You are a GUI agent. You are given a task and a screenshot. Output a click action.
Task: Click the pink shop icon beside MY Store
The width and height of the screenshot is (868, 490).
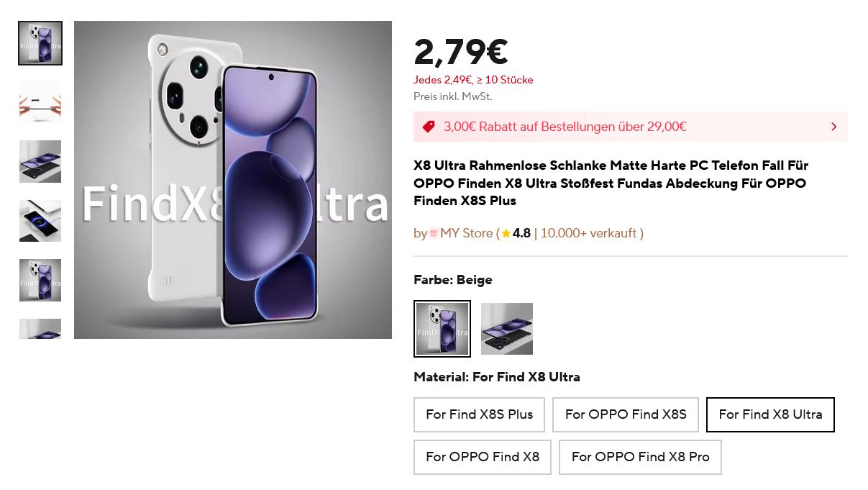coord(434,233)
